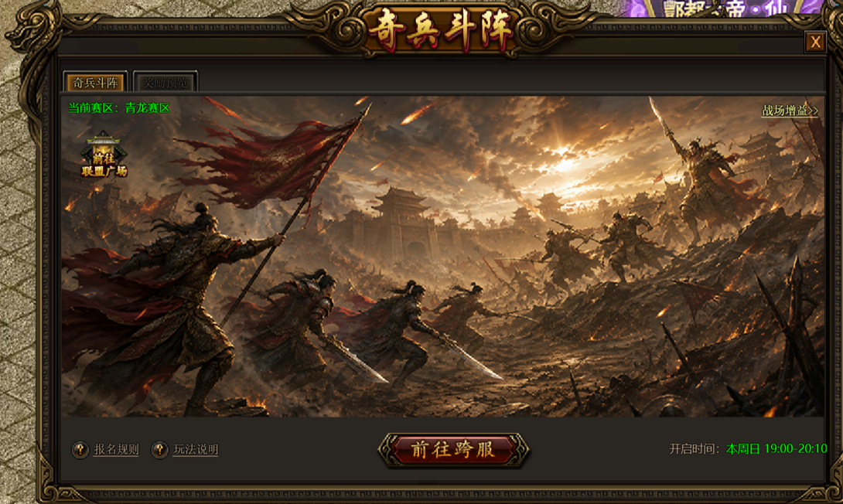Click the green 本周日 19:00-20:10 time text
843x504 pixels.
pos(776,448)
